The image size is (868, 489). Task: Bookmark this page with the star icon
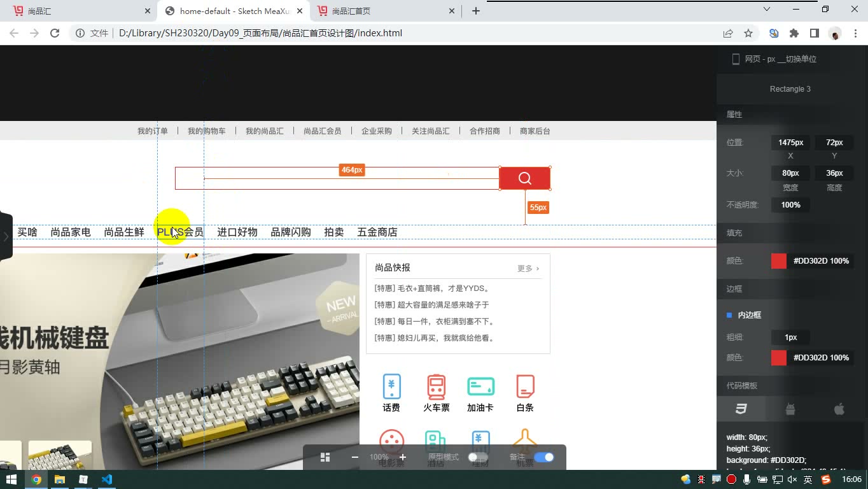coord(748,33)
